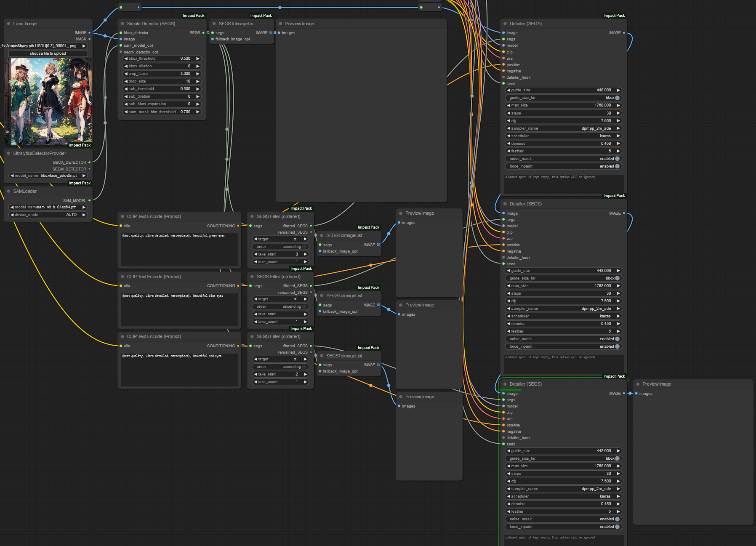Collapse the bottom Detailer (SEGS) node
Screen dimensions: 756x546
(505, 384)
